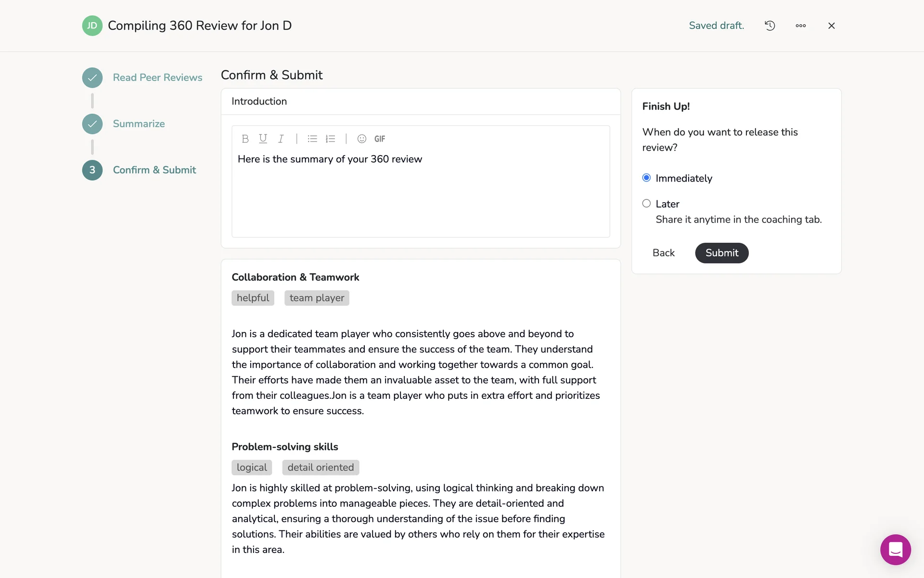Viewport: 924px width, 578px height.
Task: Insert a numbered list
Action: 330,139
